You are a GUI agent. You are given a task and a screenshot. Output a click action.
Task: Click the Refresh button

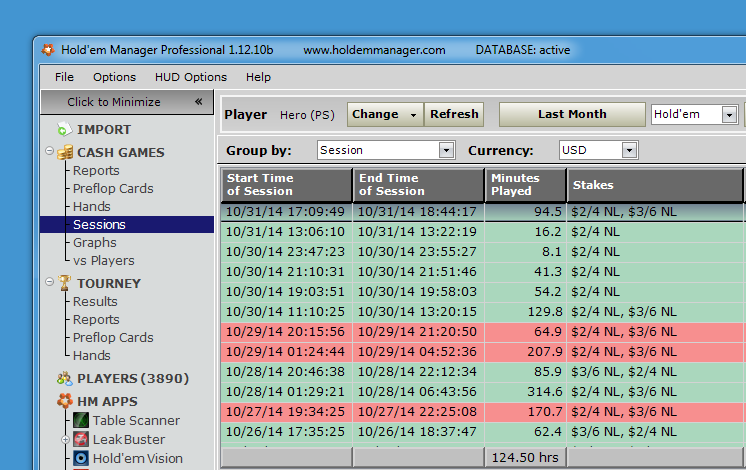click(x=454, y=114)
